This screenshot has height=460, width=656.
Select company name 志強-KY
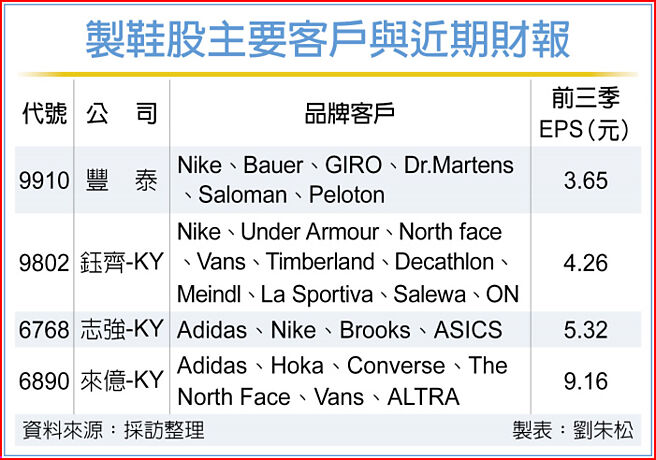pos(121,330)
